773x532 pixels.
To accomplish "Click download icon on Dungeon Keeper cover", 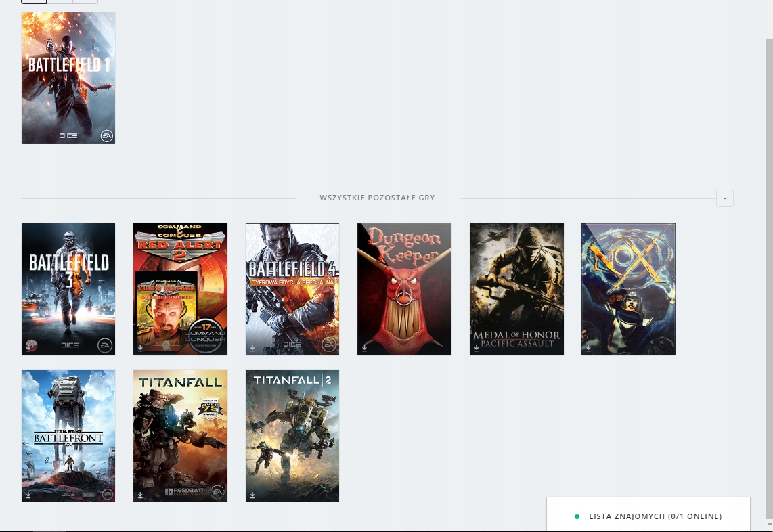I will tap(364, 348).
